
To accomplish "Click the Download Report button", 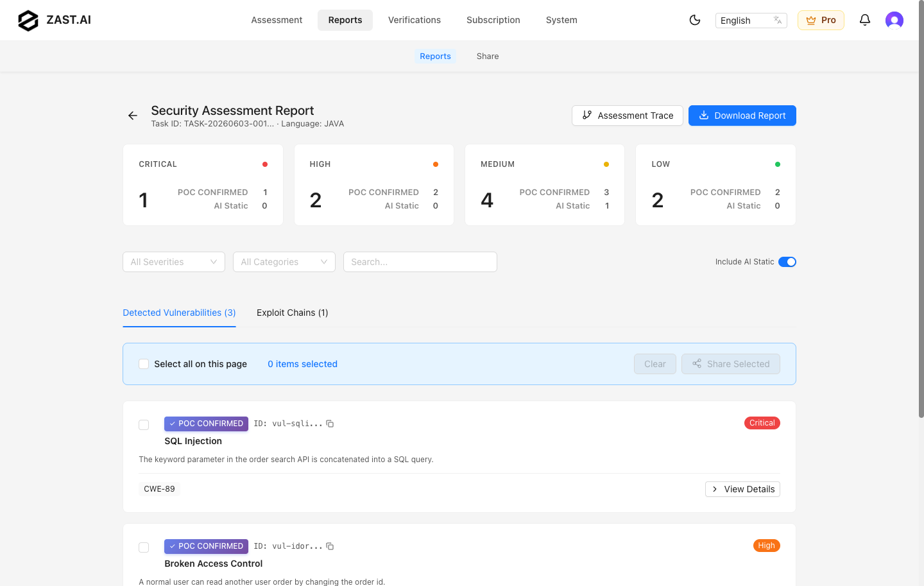I will point(742,116).
